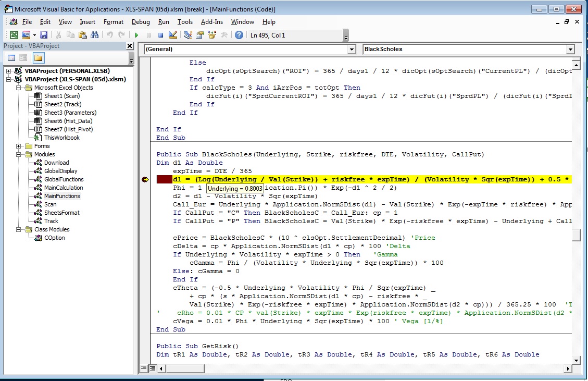Open Properties Window toolbar icon

point(200,35)
